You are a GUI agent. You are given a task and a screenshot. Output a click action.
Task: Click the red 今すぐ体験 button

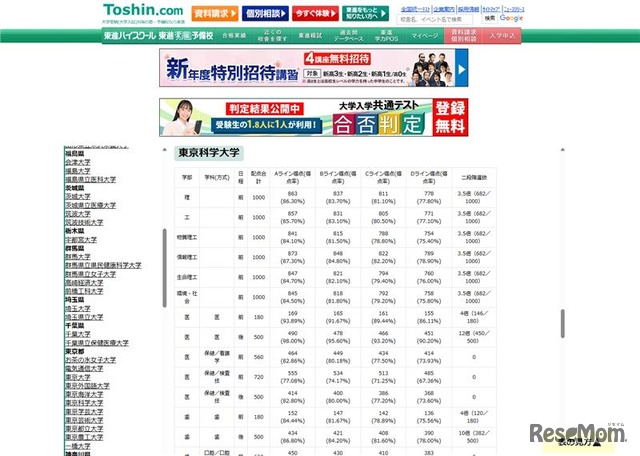(x=316, y=13)
